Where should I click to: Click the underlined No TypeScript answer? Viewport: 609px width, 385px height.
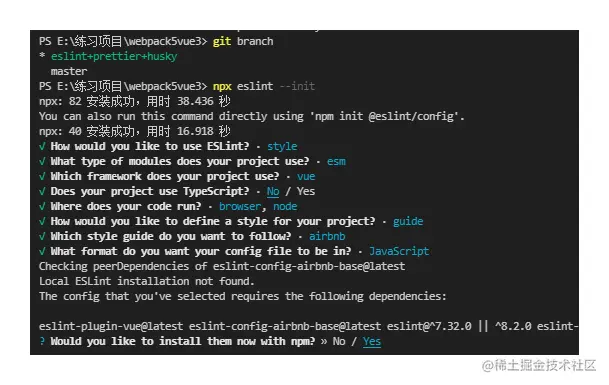(x=273, y=191)
